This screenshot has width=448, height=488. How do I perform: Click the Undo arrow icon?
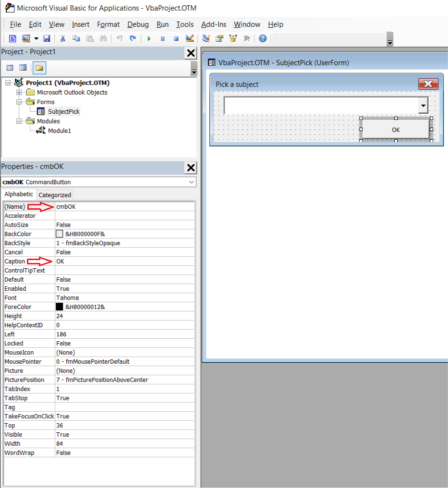(x=119, y=38)
